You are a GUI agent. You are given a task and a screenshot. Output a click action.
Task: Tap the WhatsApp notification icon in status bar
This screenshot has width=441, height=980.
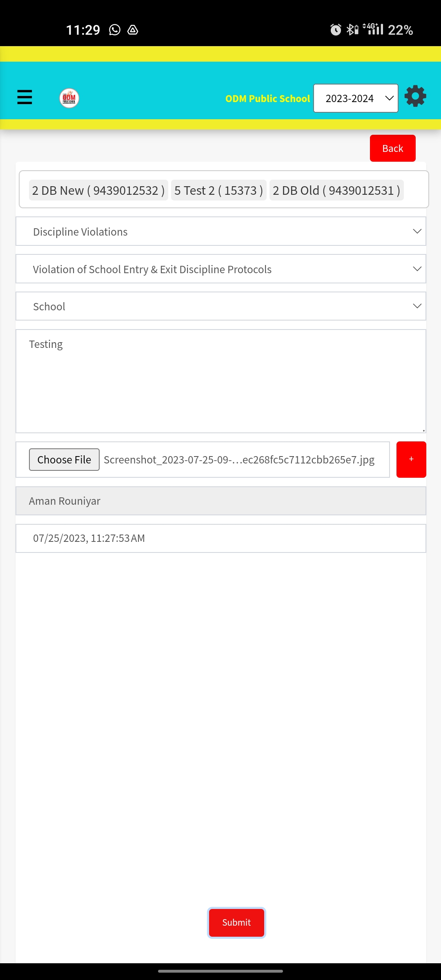point(115,30)
